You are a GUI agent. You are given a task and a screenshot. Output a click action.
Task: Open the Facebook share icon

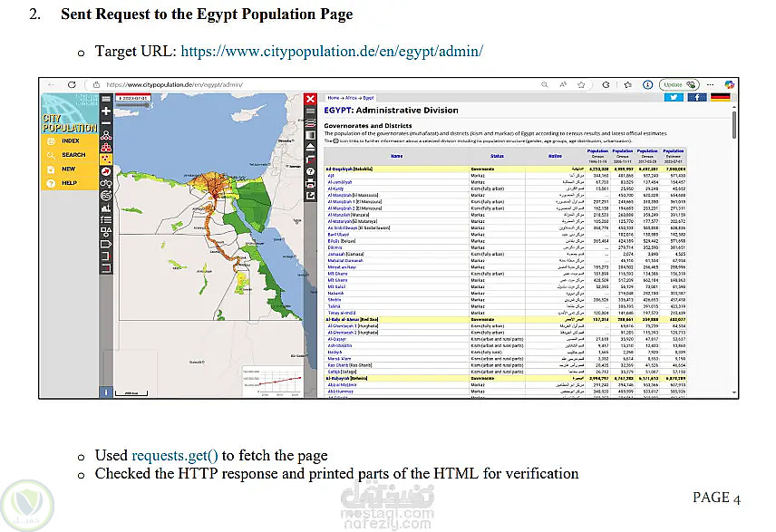click(x=696, y=97)
